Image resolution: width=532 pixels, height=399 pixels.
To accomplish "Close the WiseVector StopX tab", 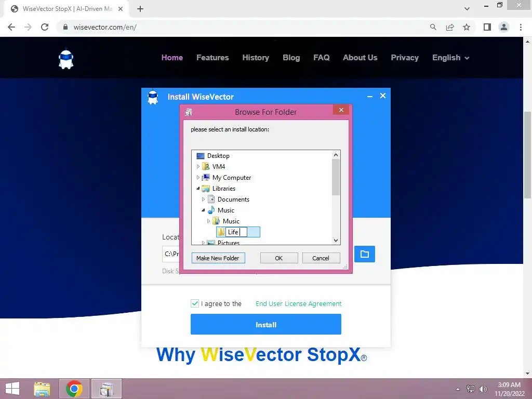I will pyautogui.click(x=121, y=9).
